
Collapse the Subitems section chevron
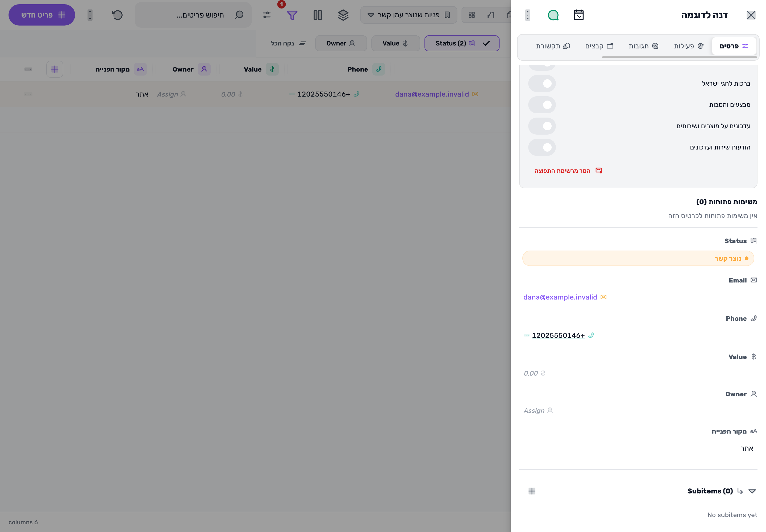click(752, 491)
